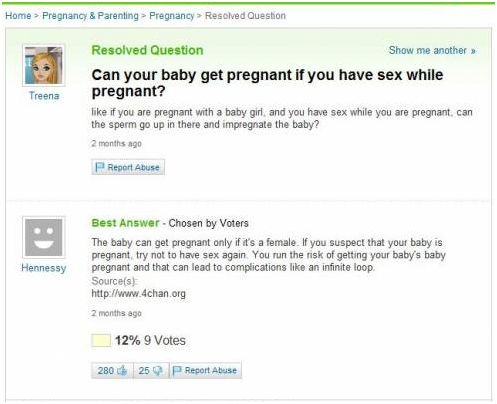The image size is (497, 404).
Task: Click the Best Answer heading
Action: tap(125, 223)
